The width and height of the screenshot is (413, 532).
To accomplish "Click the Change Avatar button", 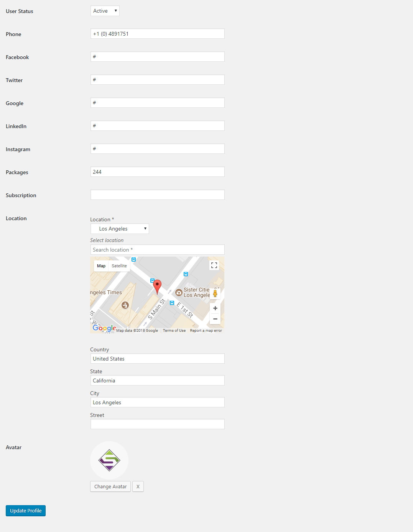I will [110, 486].
